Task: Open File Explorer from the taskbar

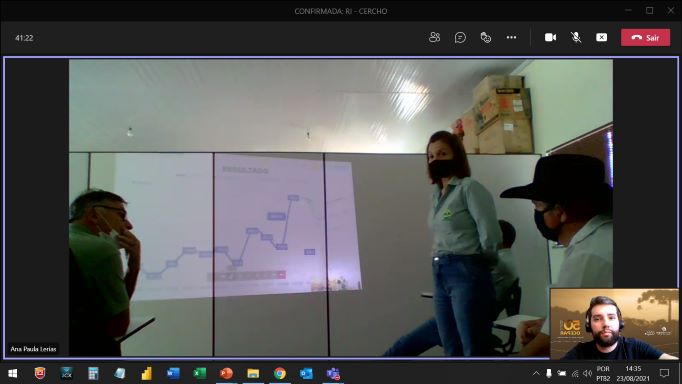Action: tap(253, 373)
